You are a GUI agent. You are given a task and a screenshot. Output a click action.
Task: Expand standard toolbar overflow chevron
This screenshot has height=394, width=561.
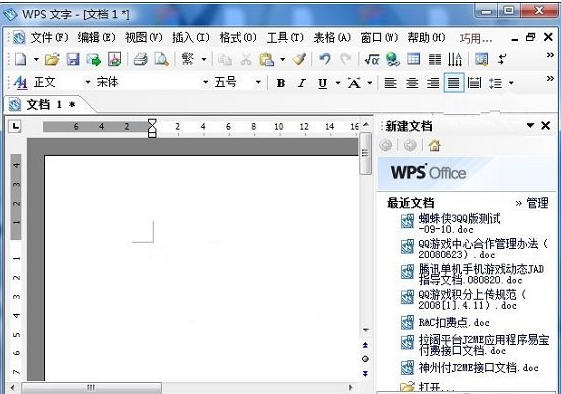(550, 55)
